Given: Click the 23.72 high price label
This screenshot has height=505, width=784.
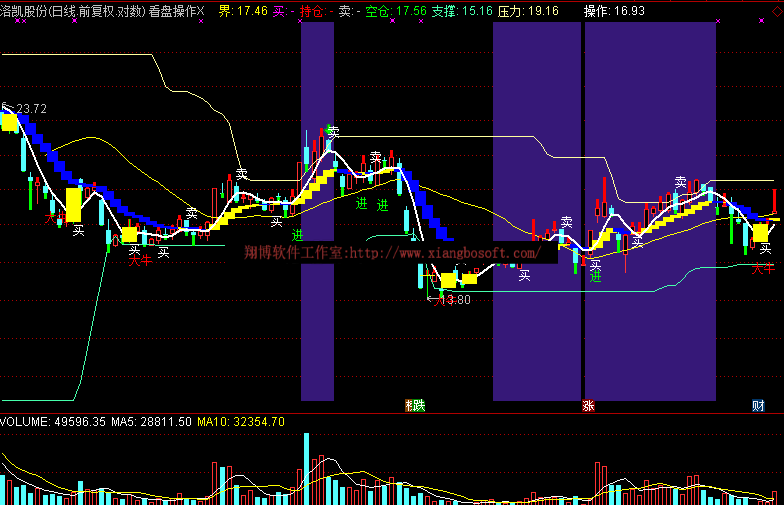Looking at the screenshot, I should click(32, 109).
